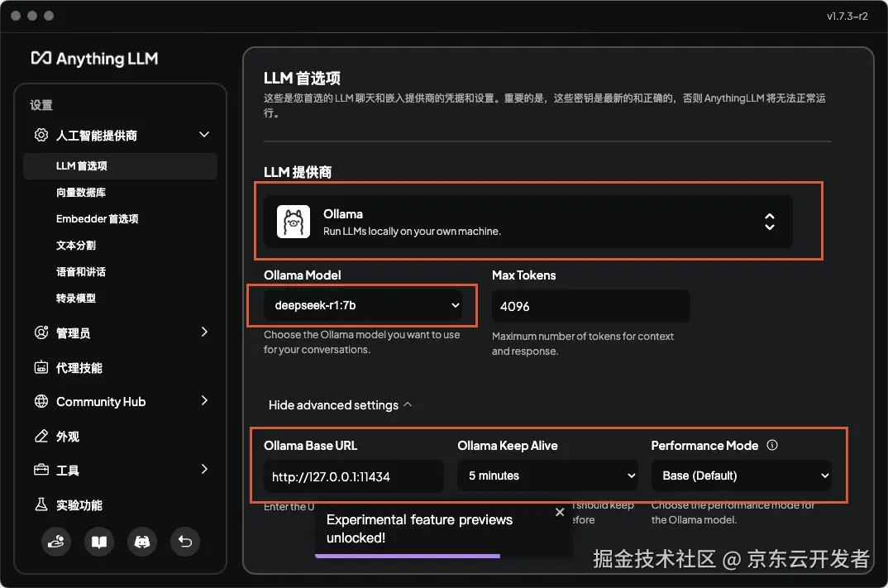Select LLM 首选项 in sidebar

click(x=120, y=166)
